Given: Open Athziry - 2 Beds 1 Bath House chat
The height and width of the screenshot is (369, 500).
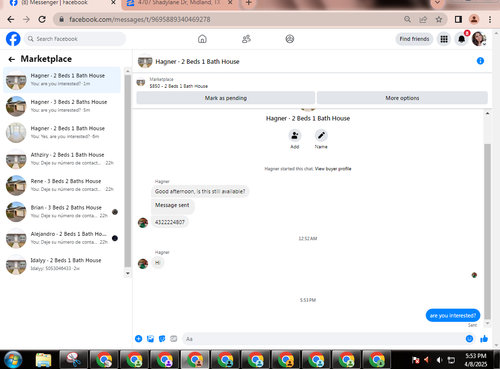Looking at the screenshot, I should tap(62, 159).
